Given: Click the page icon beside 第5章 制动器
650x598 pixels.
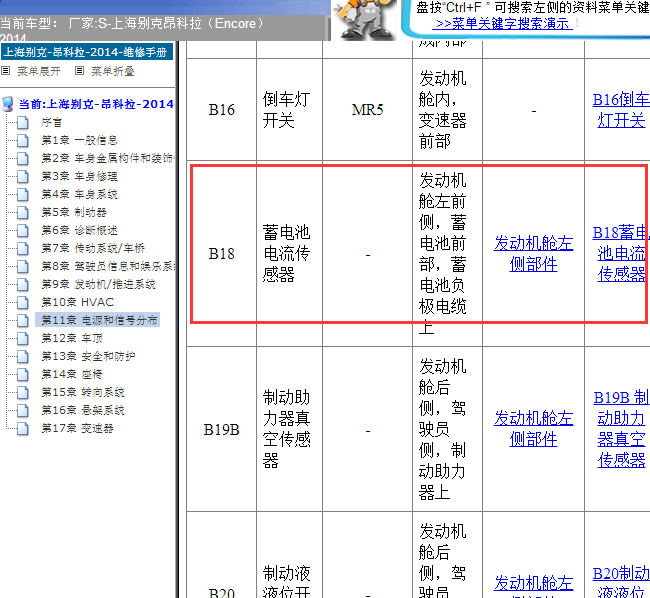Looking at the screenshot, I should point(23,213).
